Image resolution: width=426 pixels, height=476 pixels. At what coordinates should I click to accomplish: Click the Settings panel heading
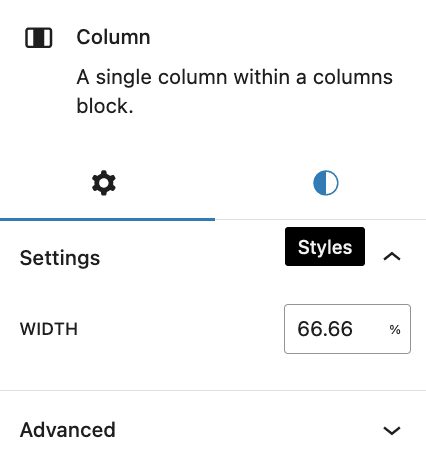click(x=60, y=258)
